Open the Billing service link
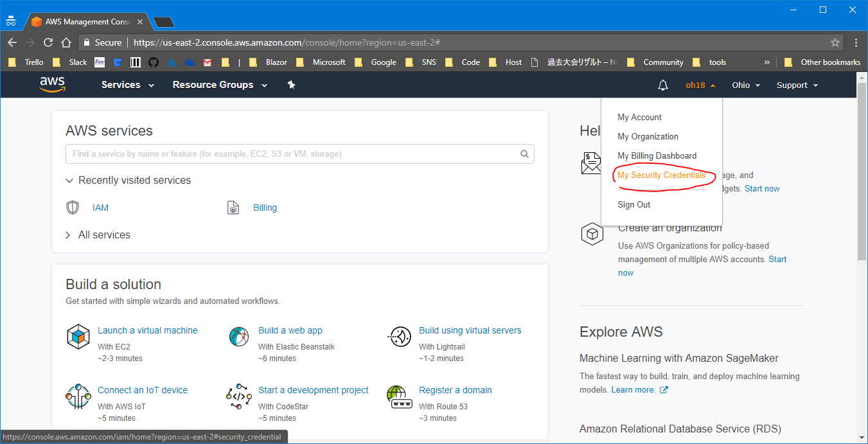Screen dimensions: 868x444 coord(265,208)
